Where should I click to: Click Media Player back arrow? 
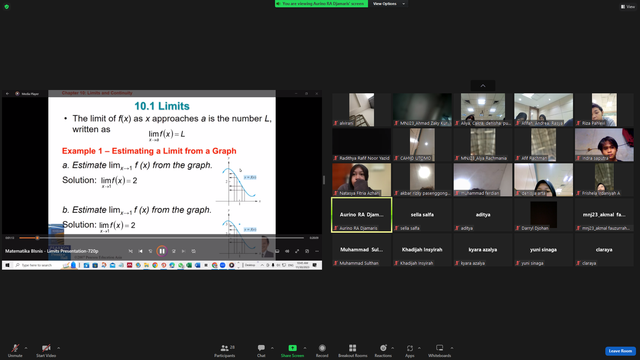click(x=7, y=93)
